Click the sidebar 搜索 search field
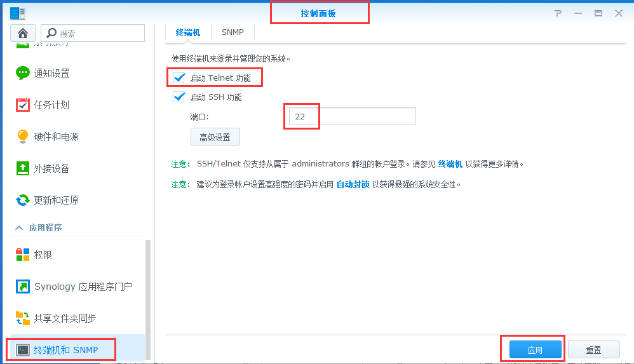The image size is (634, 364). point(93,33)
